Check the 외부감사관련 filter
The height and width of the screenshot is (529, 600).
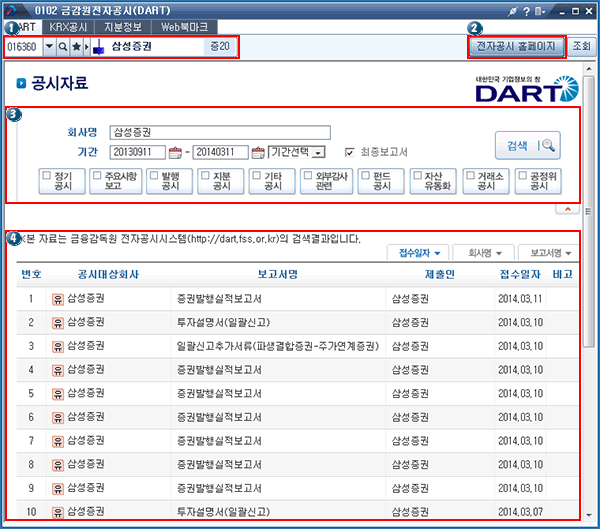(x=308, y=176)
